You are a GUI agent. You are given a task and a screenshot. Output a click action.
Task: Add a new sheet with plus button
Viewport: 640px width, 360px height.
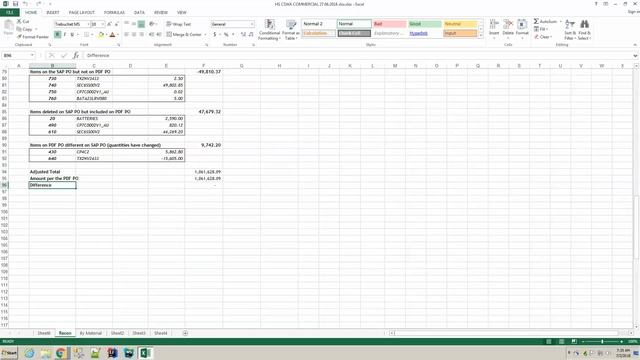[x=185, y=333]
